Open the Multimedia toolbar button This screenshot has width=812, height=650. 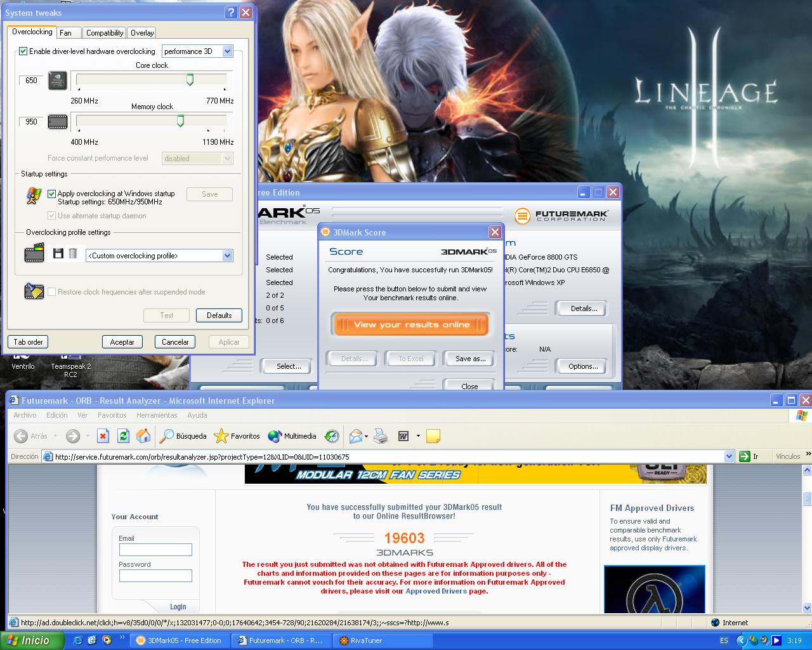click(292, 436)
